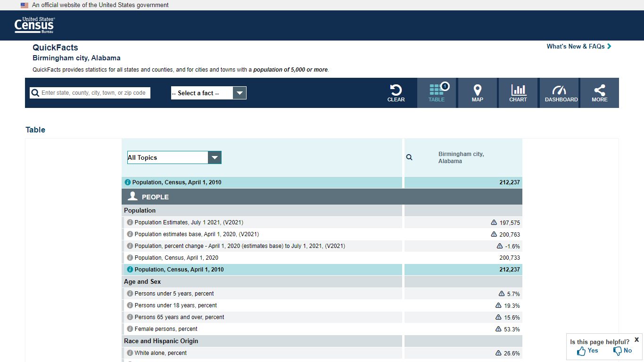Select 'Persons 65 years and over, percent' row
The image size is (644, 362).
tap(322, 317)
